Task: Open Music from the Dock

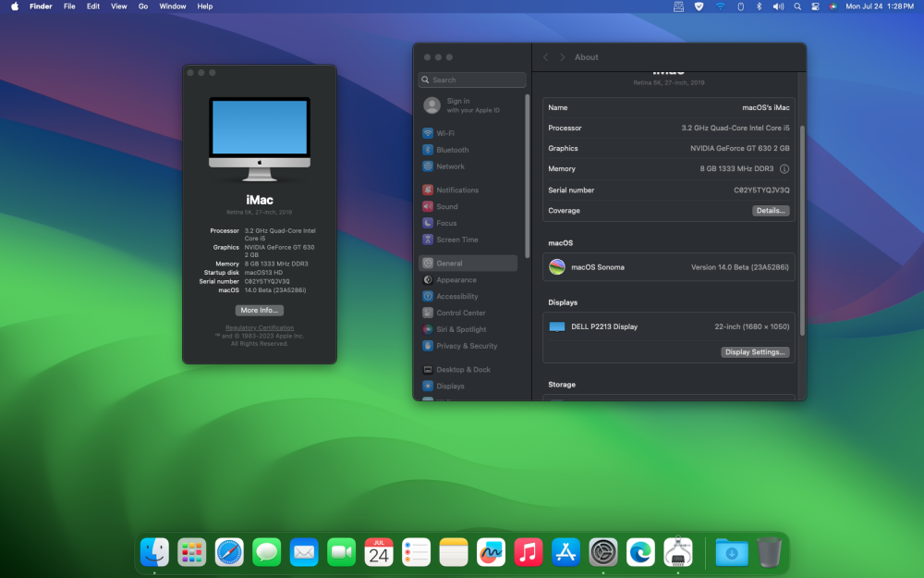Action: coord(529,553)
